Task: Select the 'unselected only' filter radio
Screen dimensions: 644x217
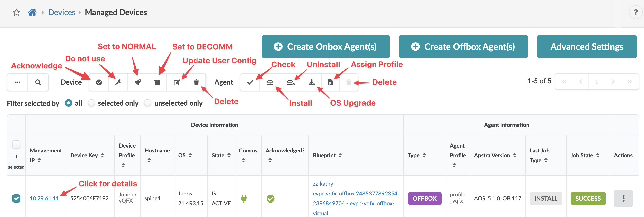Action: tap(148, 103)
